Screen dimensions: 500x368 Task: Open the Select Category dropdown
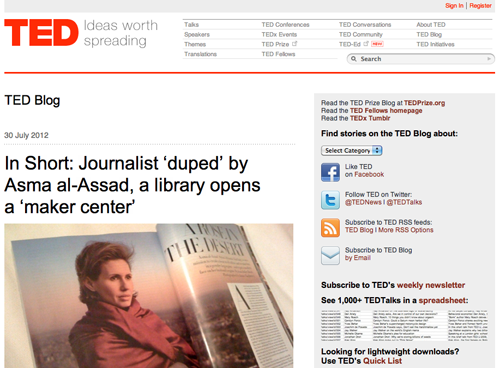(352, 150)
